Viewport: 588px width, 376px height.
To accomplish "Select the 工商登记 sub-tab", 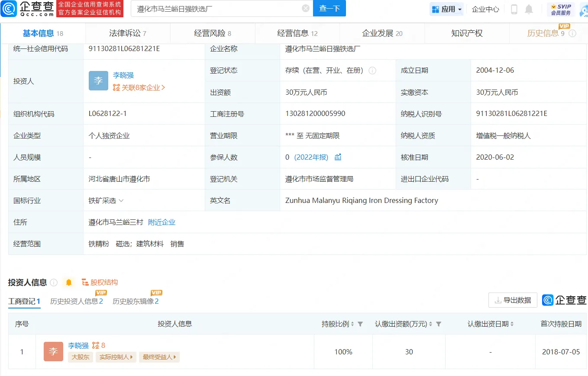I will coord(24,301).
